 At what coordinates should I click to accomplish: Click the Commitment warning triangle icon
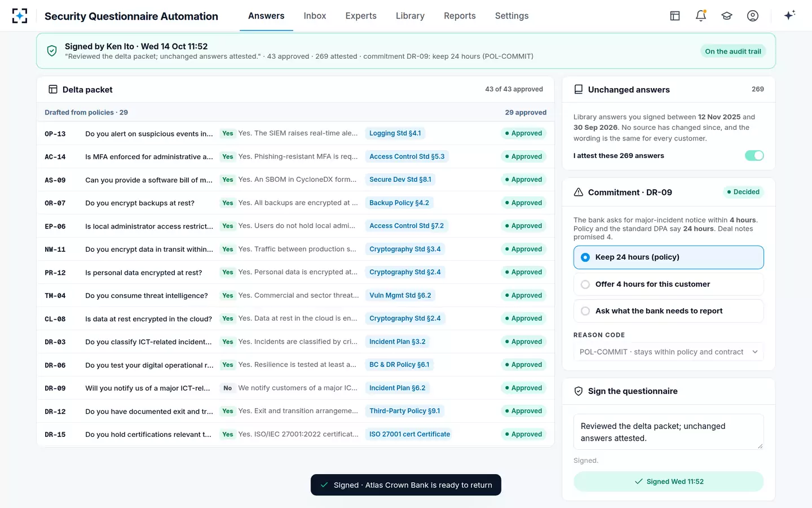click(579, 192)
